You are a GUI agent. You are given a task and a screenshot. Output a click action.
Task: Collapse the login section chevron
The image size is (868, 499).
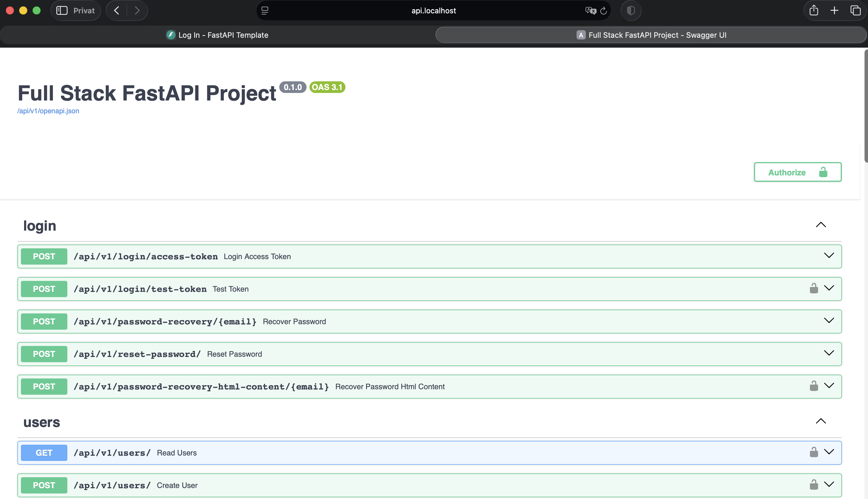tap(821, 225)
